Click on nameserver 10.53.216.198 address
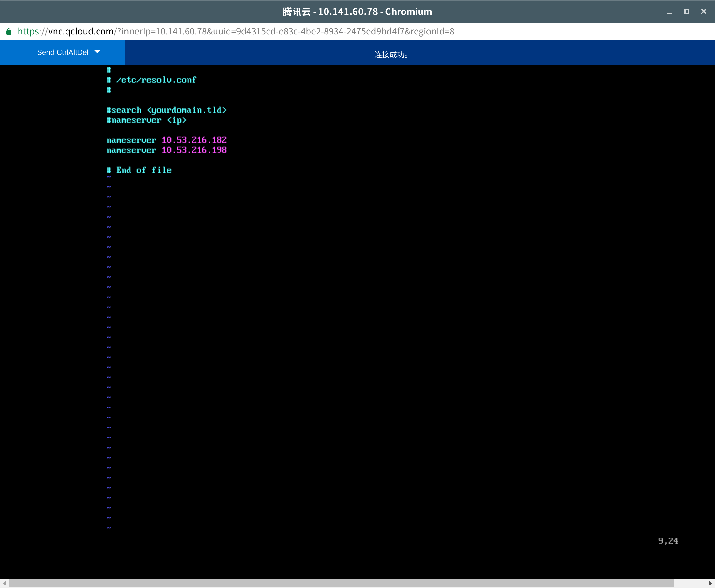Screen dimensions: 715x588 [194, 150]
